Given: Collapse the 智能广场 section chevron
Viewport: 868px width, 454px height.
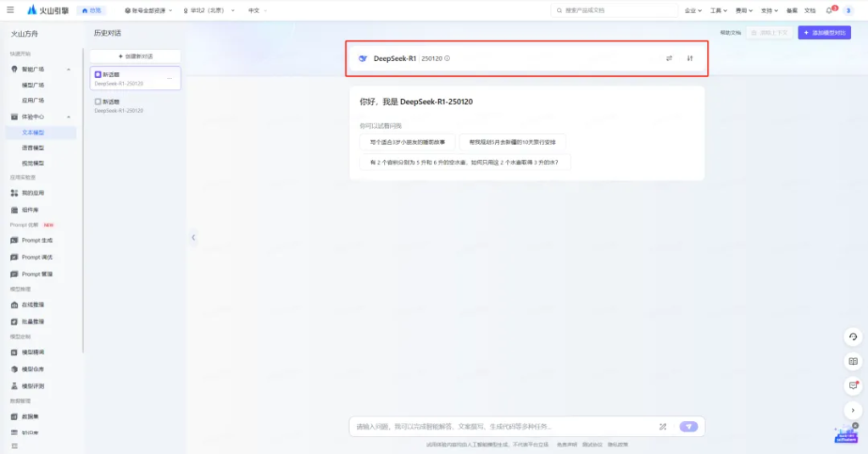Looking at the screenshot, I should pos(69,69).
